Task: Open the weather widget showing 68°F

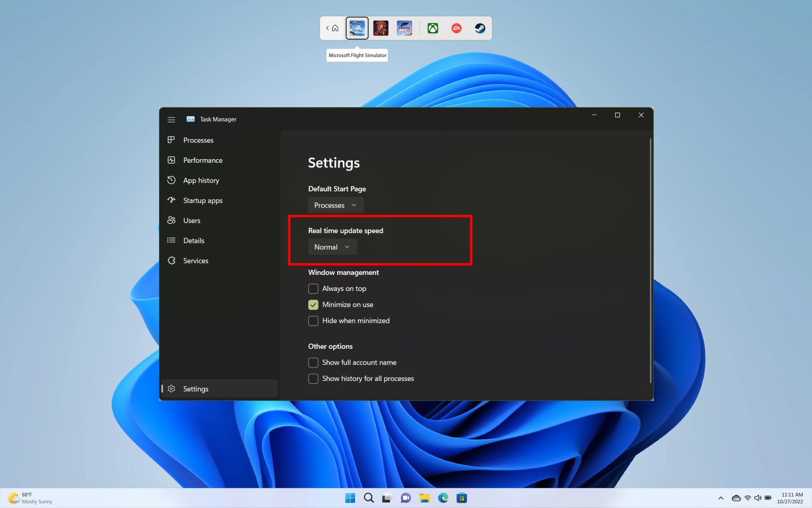Action: click(x=30, y=498)
